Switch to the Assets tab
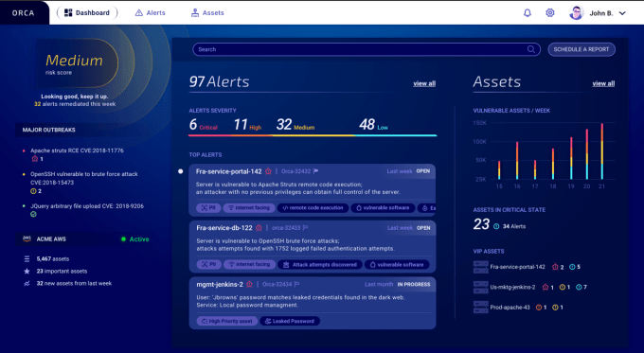The width and height of the screenshot is (644, 353). [x=207, y=12]
